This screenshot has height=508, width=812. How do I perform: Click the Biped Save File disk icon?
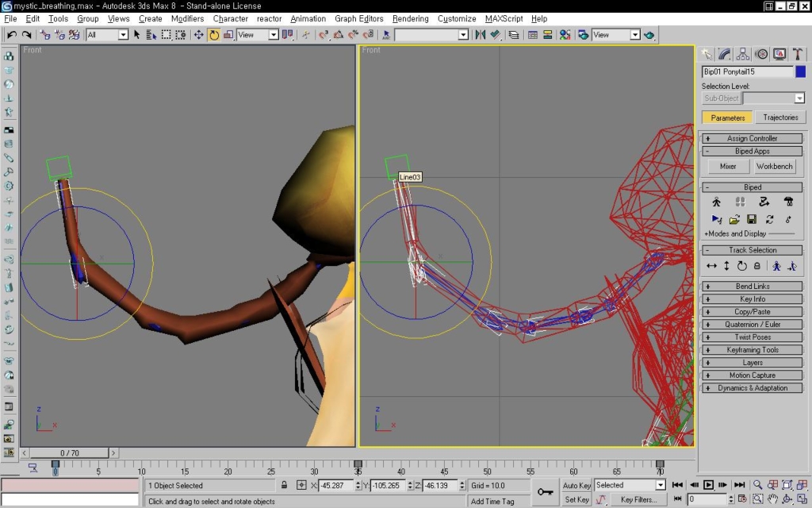click(x=752, y=219)
